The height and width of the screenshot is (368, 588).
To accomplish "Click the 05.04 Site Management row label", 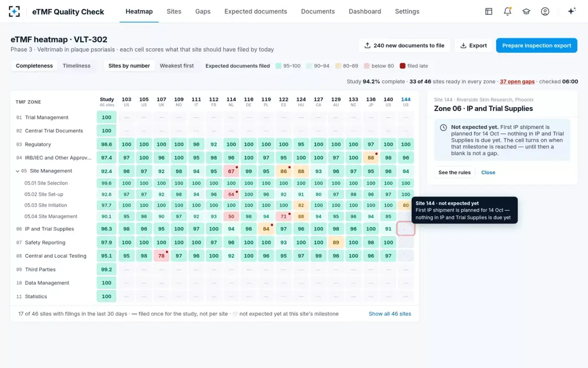I will point(51,217).
